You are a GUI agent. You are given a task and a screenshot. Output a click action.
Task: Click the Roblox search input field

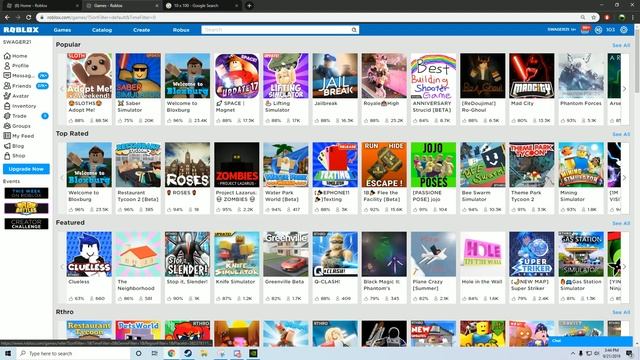click(x=276, y=30)
